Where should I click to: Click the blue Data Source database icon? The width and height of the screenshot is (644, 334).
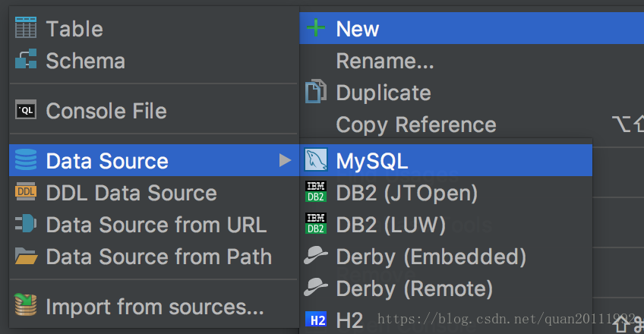(x=26, y=159)
